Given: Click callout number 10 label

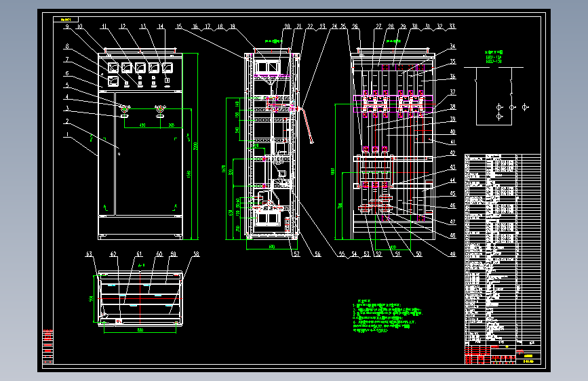Looking at the screenshot, I should [x=79, y=26].
